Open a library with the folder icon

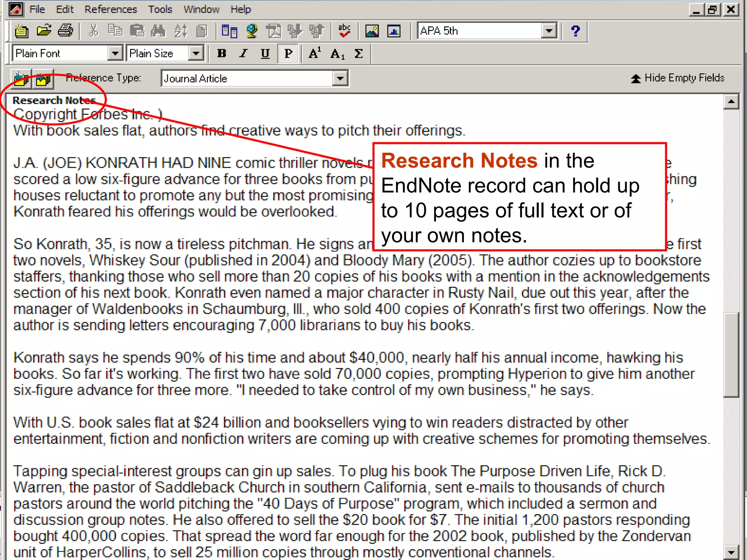44,31
